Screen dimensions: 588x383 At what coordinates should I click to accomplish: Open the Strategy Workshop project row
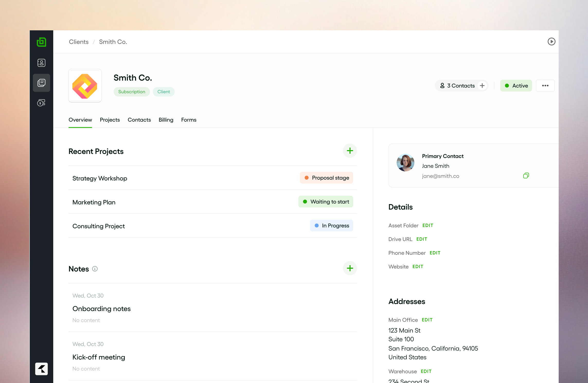[100, 178]
